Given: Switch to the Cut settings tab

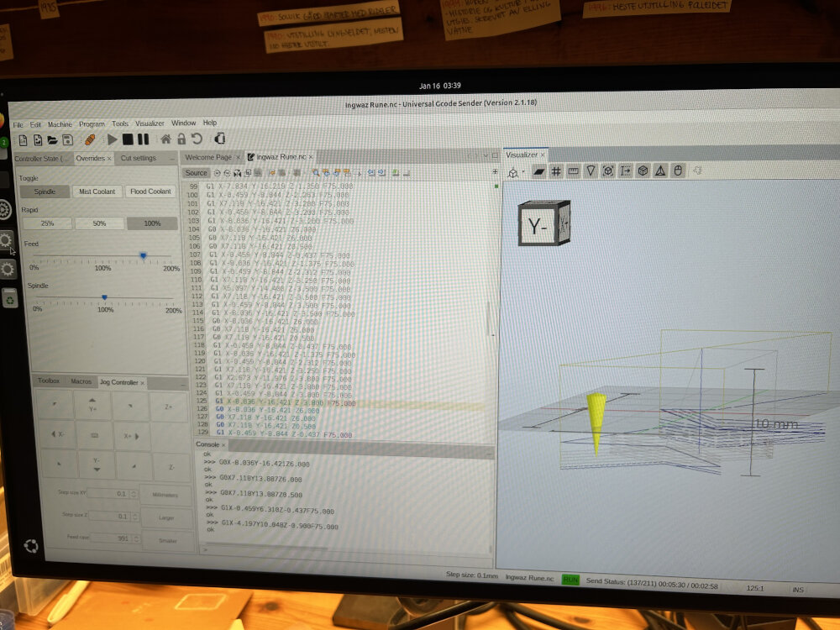Looking at the screenshot, I should coord(139,158).
